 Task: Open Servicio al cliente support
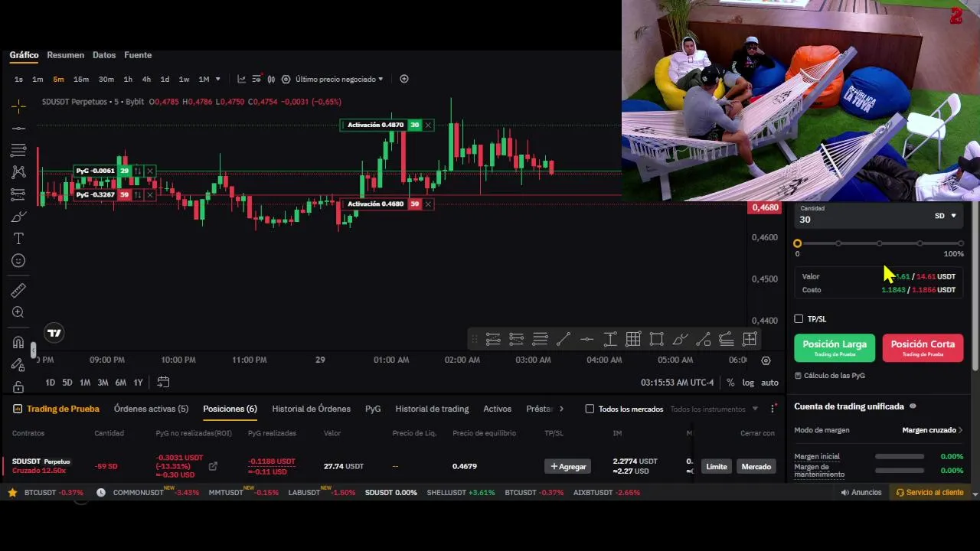[930, 493]
